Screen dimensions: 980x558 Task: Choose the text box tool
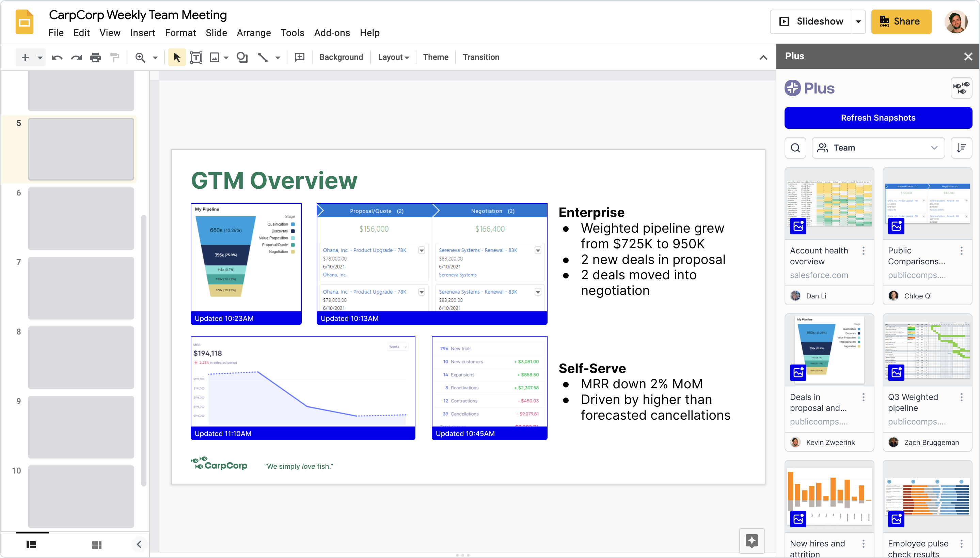pyautogui.click(x=196, y=58)
